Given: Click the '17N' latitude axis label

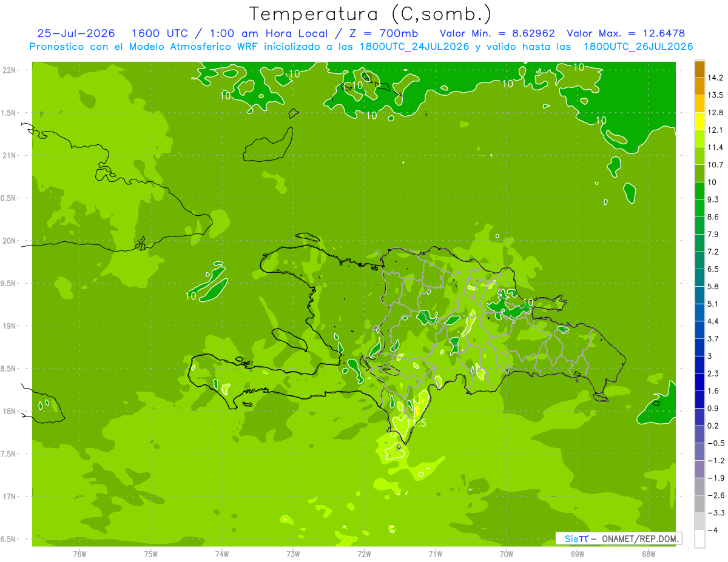Looking at the screenshot, I should [x=9, y=497].
